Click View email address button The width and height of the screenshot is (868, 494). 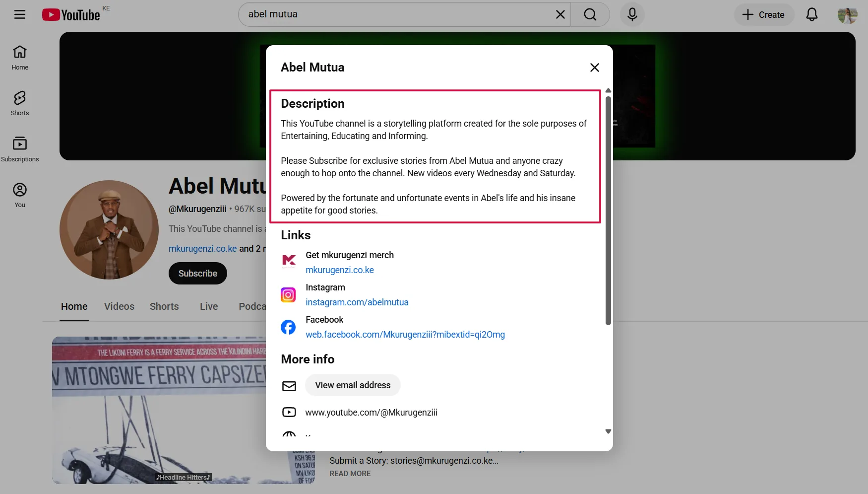[353, 385]
